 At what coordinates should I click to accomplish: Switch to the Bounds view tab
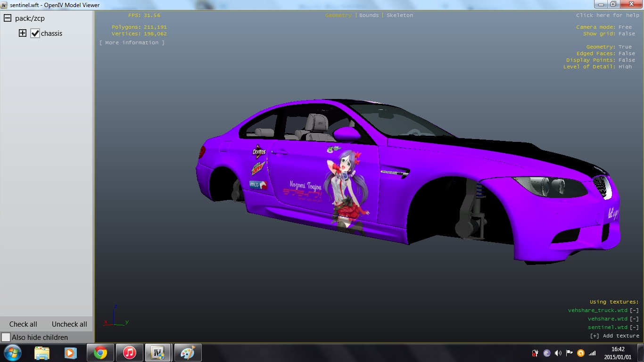pyautogui.click(x=369, y=15)
